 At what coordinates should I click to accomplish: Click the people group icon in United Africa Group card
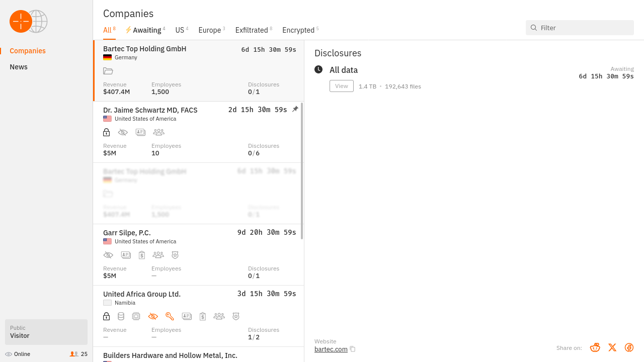click(219, 316)
